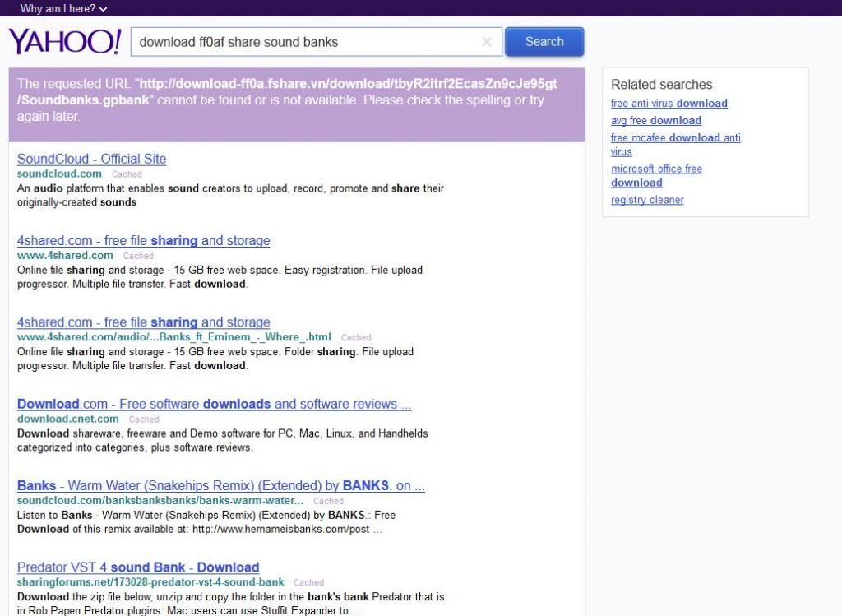Click the soundcloud.com/banksbanksbanks green URL
The width and height of the screenshot is (842, 616).
coord(160,500)
